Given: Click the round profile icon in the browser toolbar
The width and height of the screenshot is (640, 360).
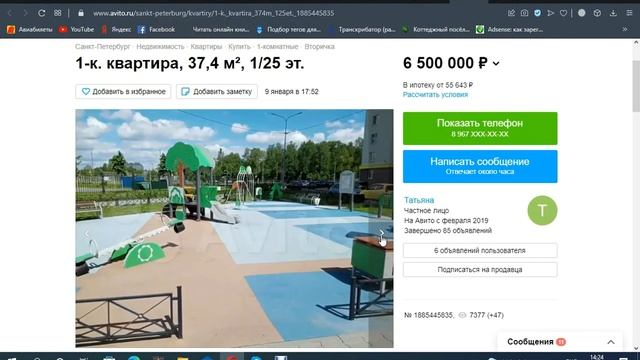Looking at the screenshot, I should click(x=582, y=13).
